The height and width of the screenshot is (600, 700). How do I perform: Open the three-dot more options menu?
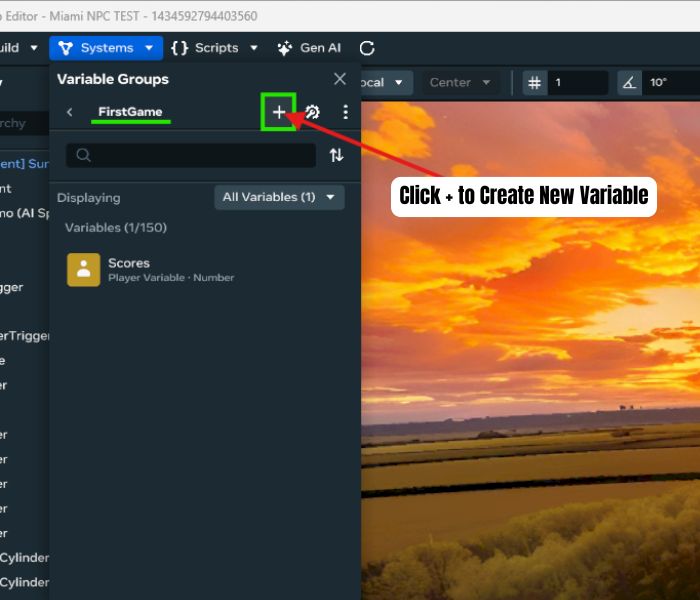(x=346, y=112)
